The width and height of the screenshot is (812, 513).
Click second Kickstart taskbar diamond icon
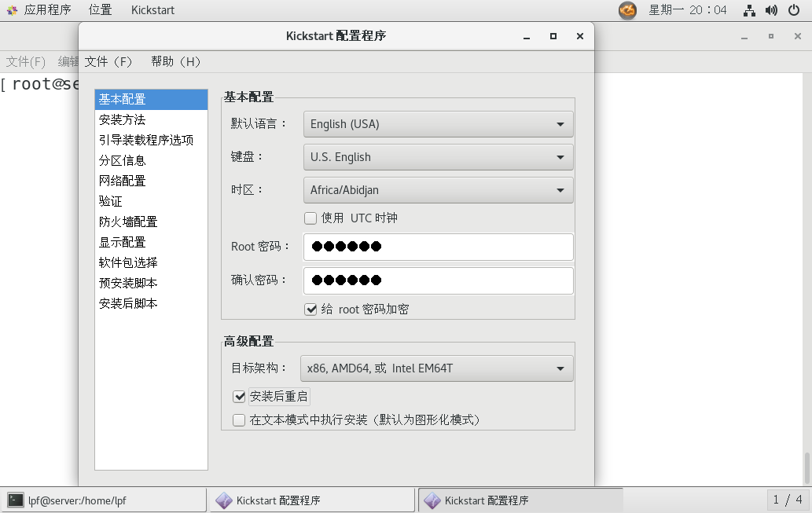(x=432, y=500)
